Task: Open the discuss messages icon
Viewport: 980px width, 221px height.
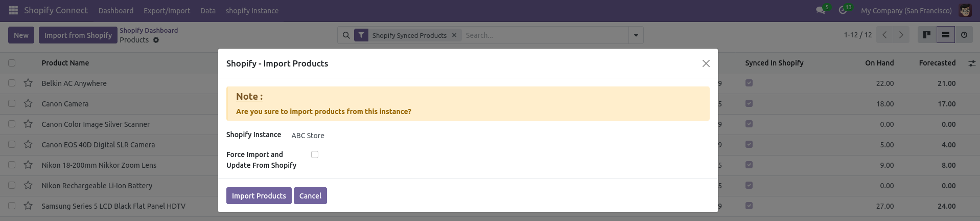Action: click(821, 10)
